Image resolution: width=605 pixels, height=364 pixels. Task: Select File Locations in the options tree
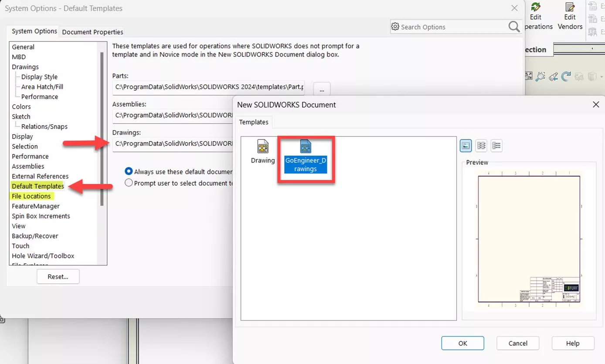tap(31, 196)
